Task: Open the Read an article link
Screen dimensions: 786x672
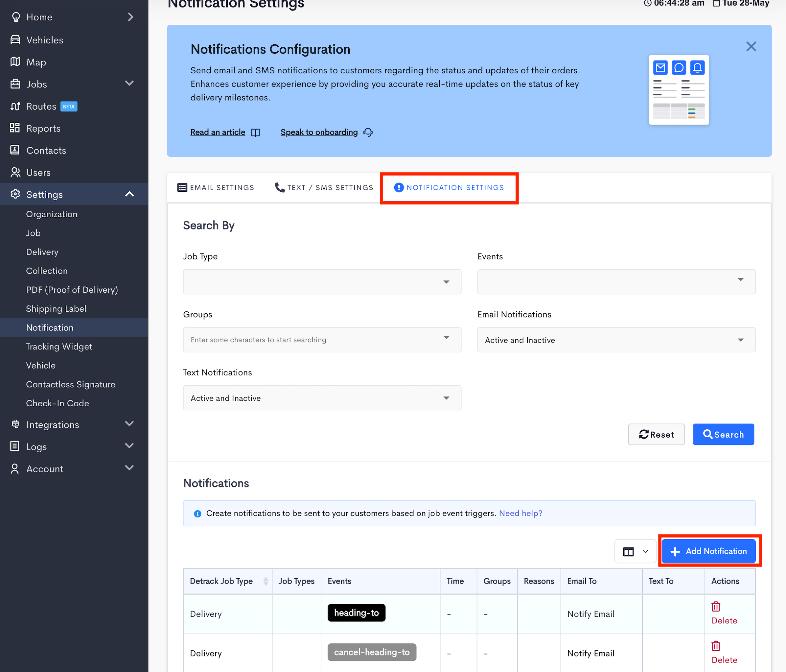Action: tap(218, 132)
